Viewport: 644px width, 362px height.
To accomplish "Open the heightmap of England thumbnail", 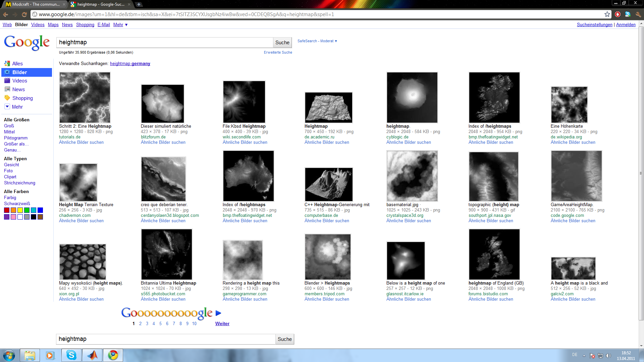I will point(494,254).
